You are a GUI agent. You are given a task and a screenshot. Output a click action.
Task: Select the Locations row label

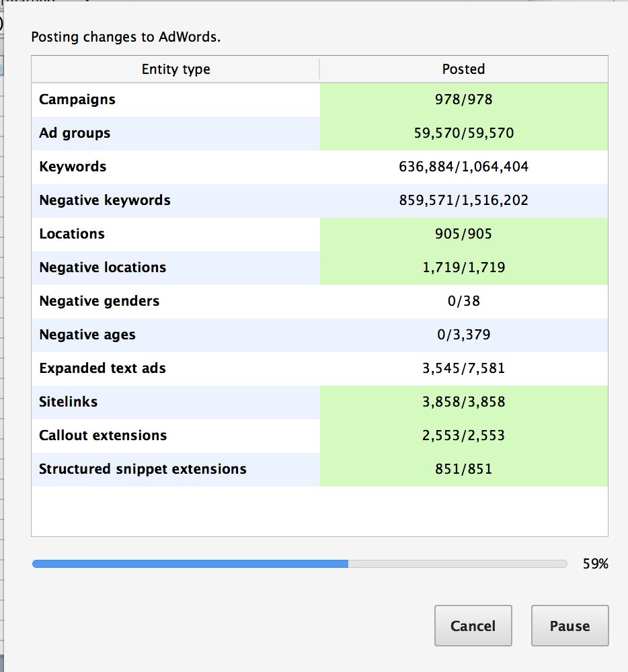[x=71, y=234]
